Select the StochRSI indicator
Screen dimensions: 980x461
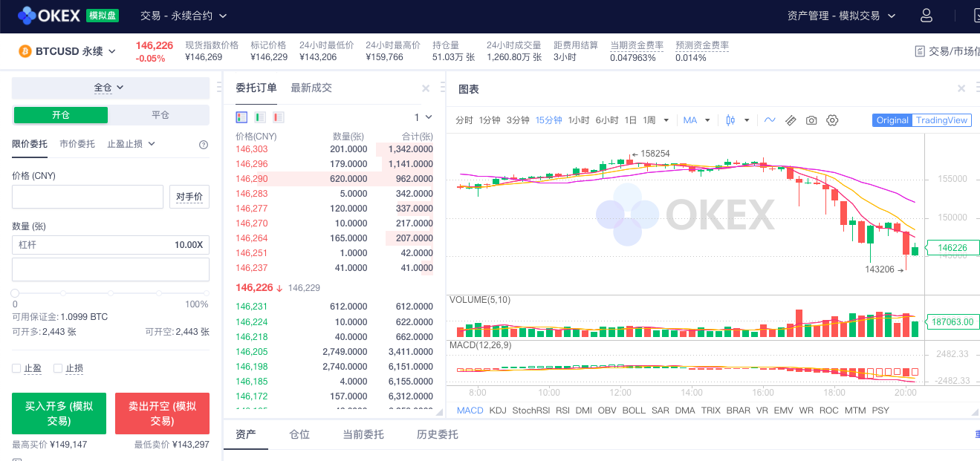pos(531,411)
